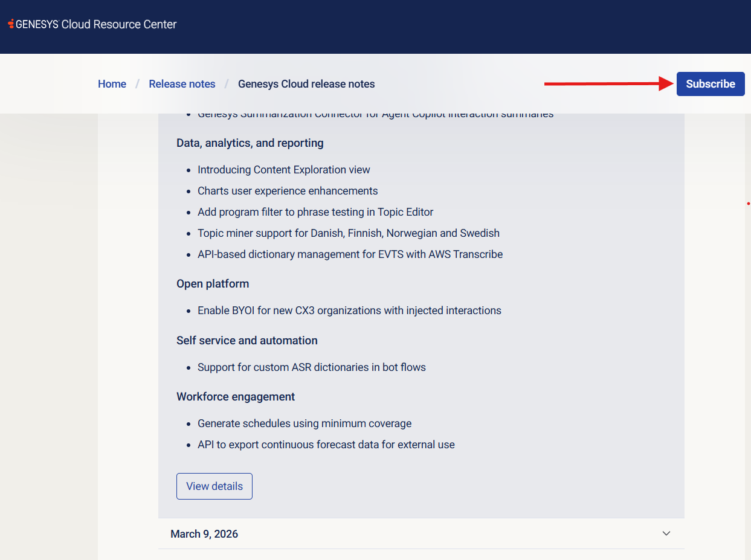Click Charts user experience enhancements item
The width and height of the screenshot is (751, 560).
[x=288, y=191]
